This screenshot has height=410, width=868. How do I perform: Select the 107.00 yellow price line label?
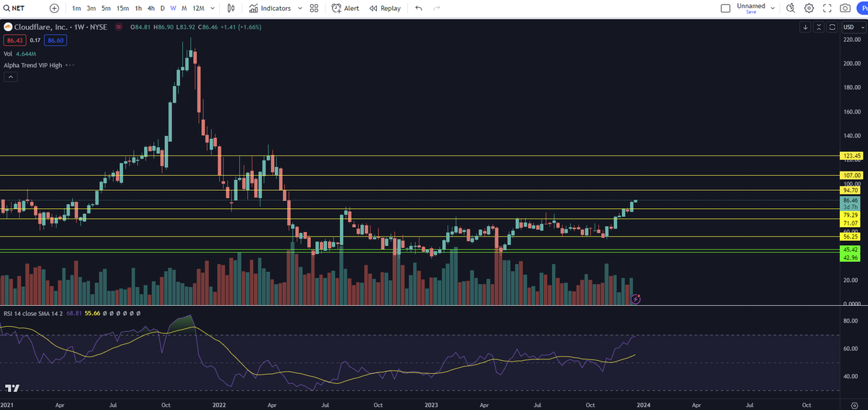[852, 175]
